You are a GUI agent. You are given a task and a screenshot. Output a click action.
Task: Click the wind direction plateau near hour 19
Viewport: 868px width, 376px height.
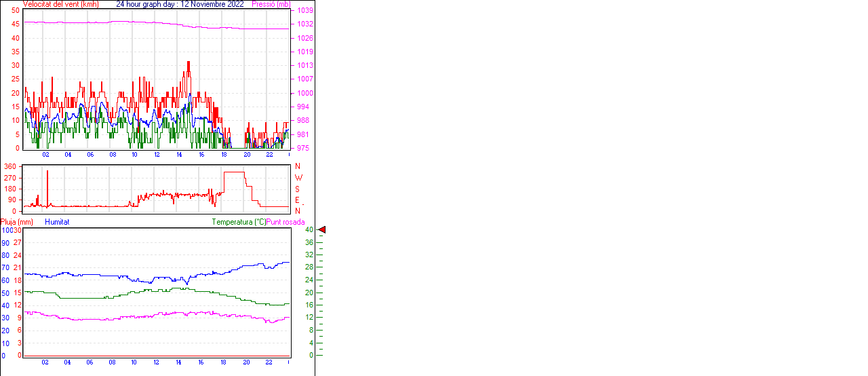point(233,172)
